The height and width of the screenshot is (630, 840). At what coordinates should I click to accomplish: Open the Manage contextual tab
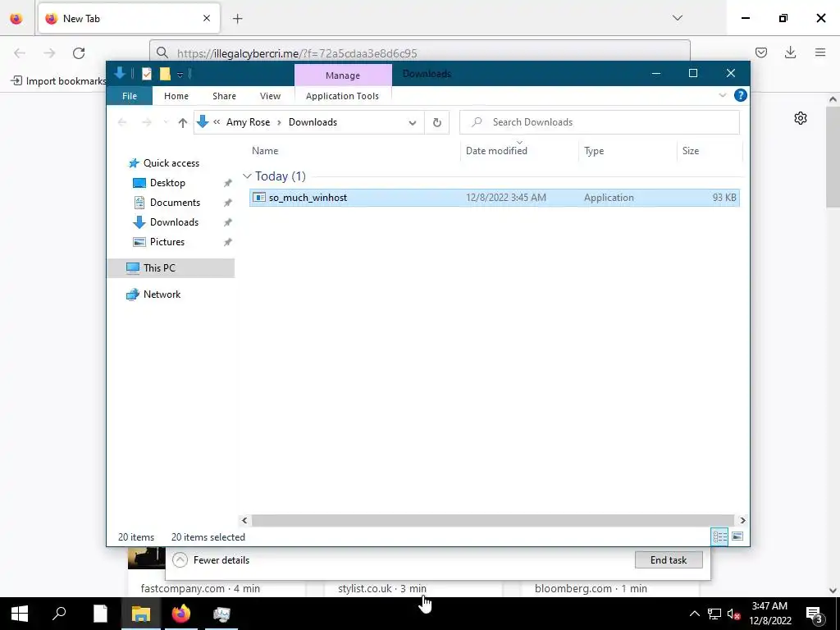[x=343, y=75]
